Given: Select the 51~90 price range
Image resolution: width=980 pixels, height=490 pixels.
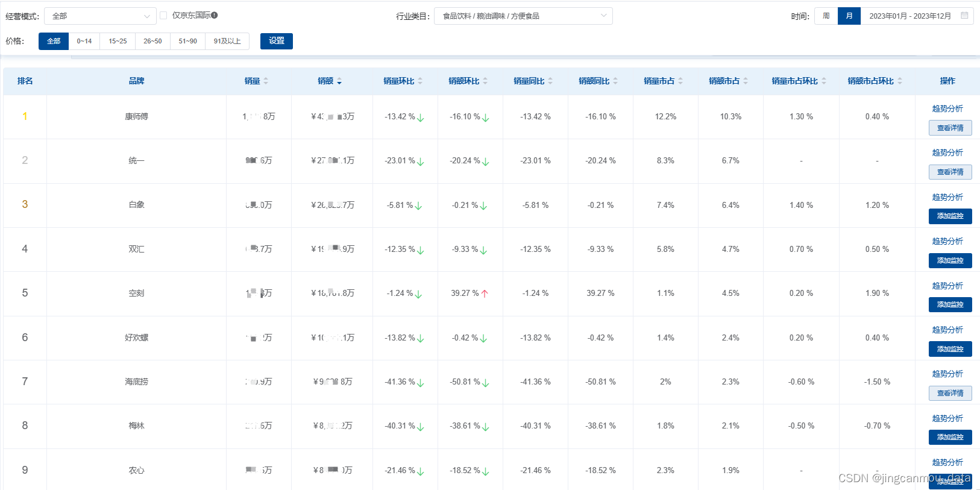Looking at the screenshot, I should [x=187, y=41].
